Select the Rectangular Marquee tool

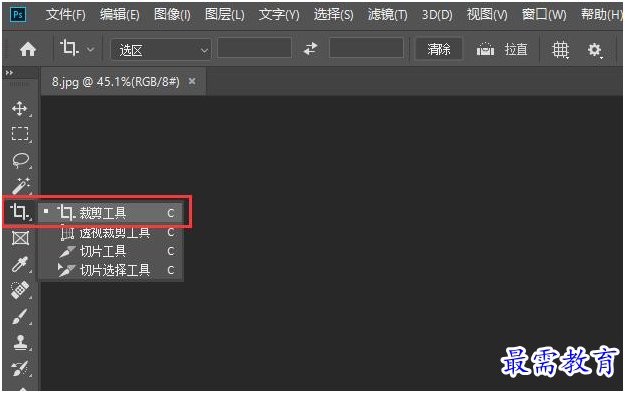20,134
